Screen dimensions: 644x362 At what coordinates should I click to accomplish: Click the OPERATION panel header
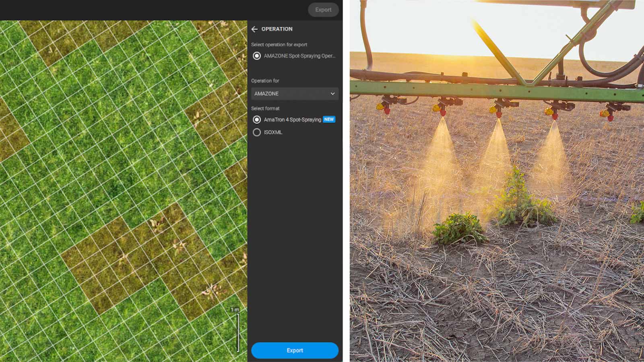tap(278, 29)
